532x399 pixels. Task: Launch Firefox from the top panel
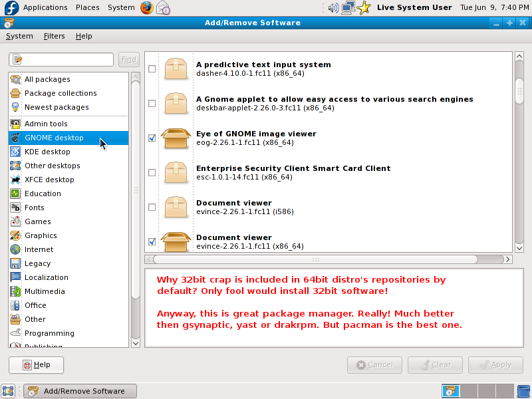[147, 7]
